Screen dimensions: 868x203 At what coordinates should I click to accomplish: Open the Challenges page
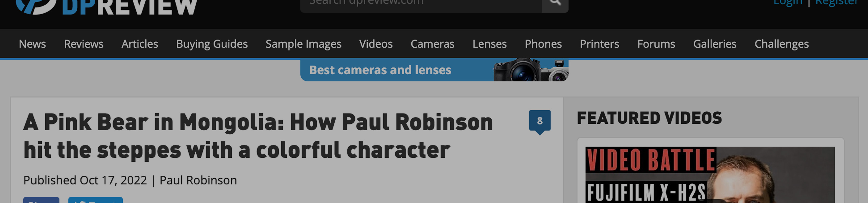click(x=782, y=44)
